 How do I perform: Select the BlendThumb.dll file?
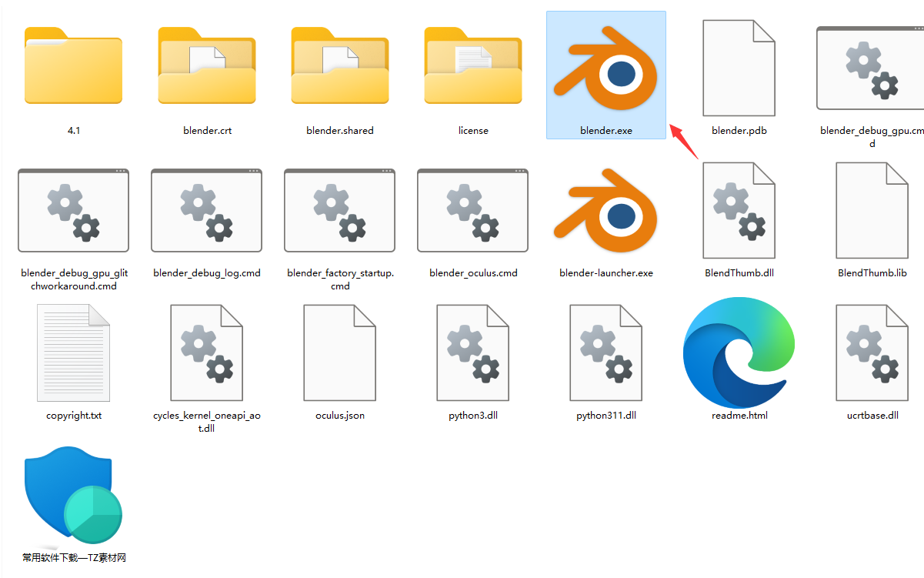(x=739, y=212)
